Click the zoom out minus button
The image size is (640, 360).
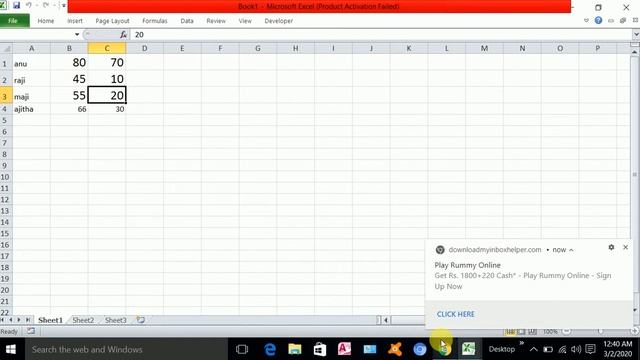(567, 331)
